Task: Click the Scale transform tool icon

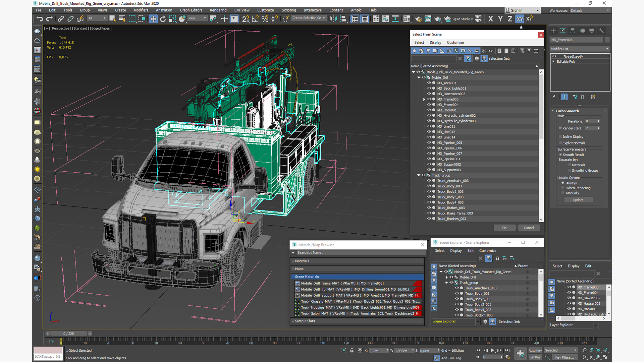Action: (x=172, y=18)
